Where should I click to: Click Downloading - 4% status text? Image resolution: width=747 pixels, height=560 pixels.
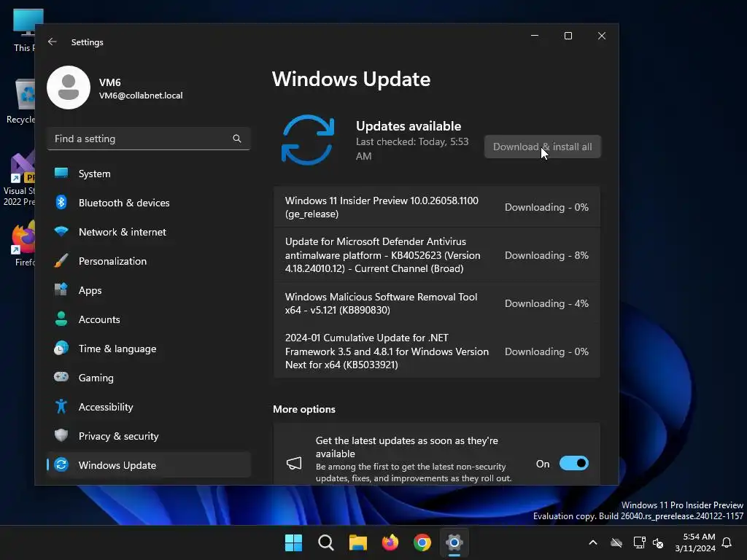click(x=546, y=303)
